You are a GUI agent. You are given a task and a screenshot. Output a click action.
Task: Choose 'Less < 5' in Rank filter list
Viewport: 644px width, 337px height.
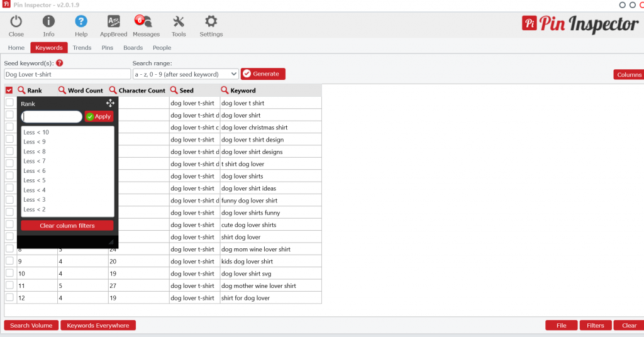tap(35, 180)
